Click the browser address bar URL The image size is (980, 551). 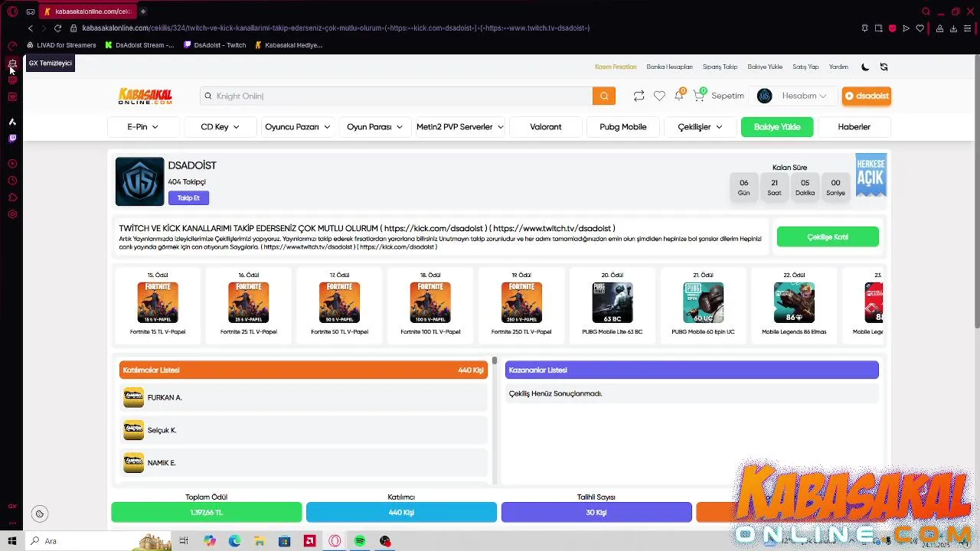pos(335,28)
